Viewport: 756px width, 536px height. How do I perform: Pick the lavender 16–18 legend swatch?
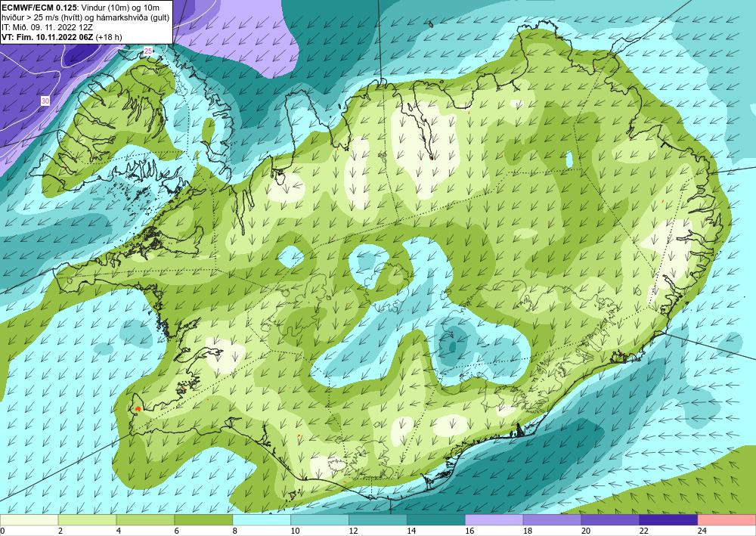click(x=494, y=520)
